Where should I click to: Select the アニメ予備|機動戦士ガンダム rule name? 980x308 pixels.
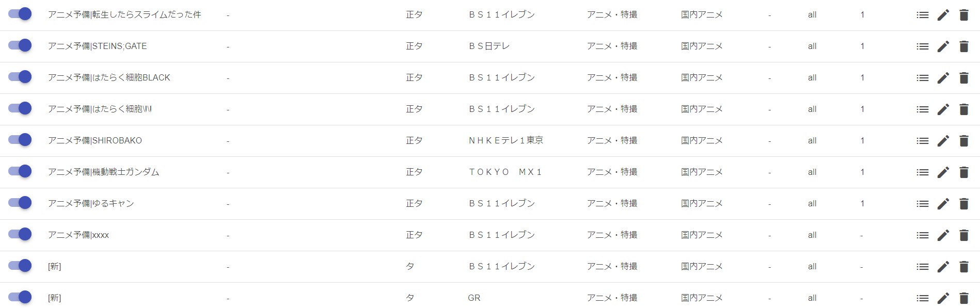pyautogui.click(x=103, y=172)
